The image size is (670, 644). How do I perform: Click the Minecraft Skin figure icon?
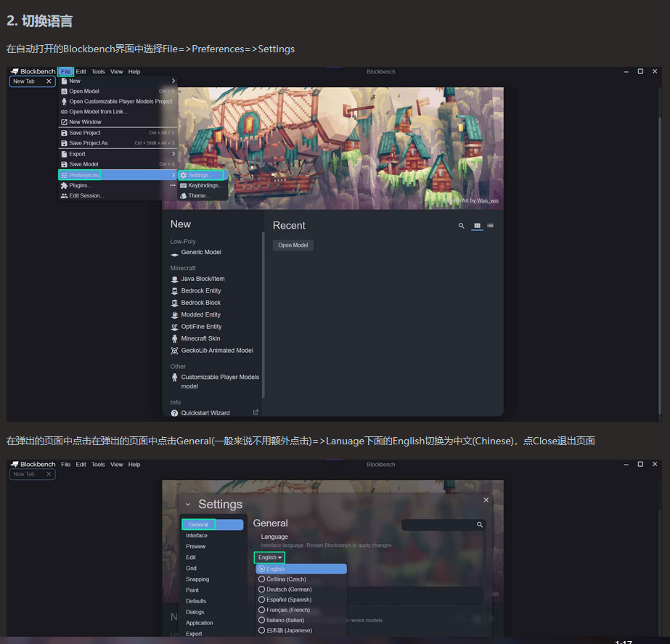[174, 339]
